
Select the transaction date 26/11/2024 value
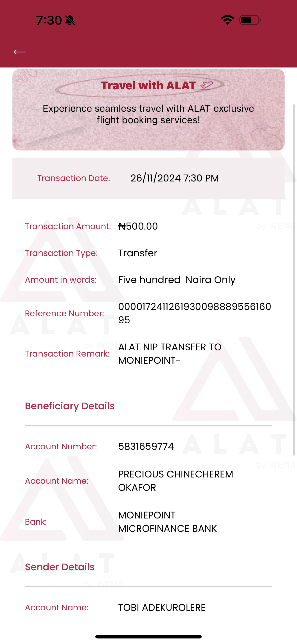pos(175,178)
